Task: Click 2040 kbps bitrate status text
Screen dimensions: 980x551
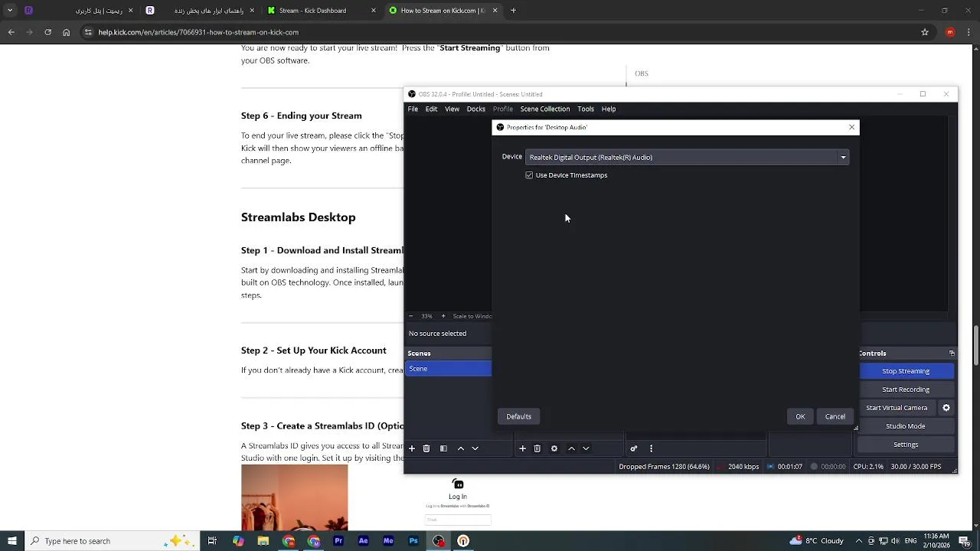Action: coord(743,467)
